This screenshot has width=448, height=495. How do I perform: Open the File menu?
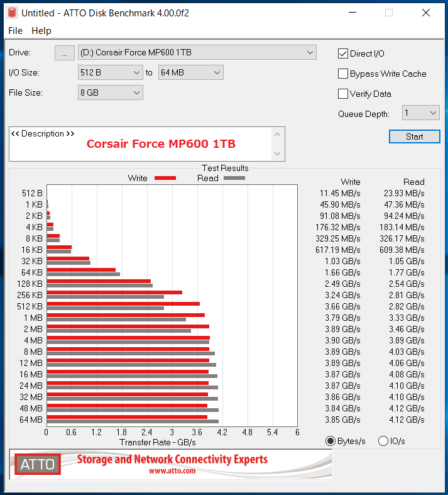(x=15, y=31)
